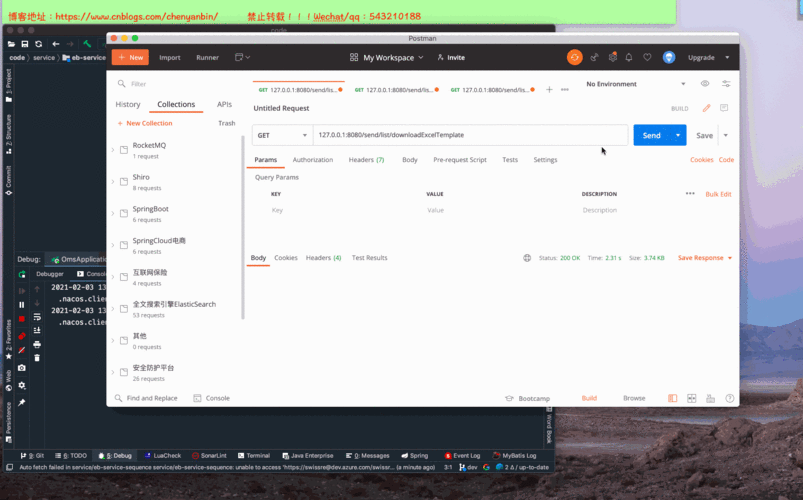Open the Postman Console
Viewport: 803px width, 500px height.
(212, 398)
